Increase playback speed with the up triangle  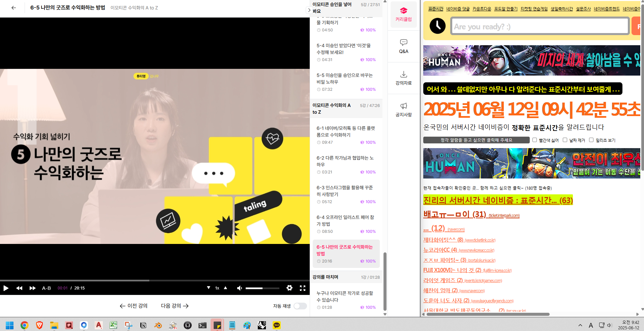pyautogui.click(x=225, y=288)
